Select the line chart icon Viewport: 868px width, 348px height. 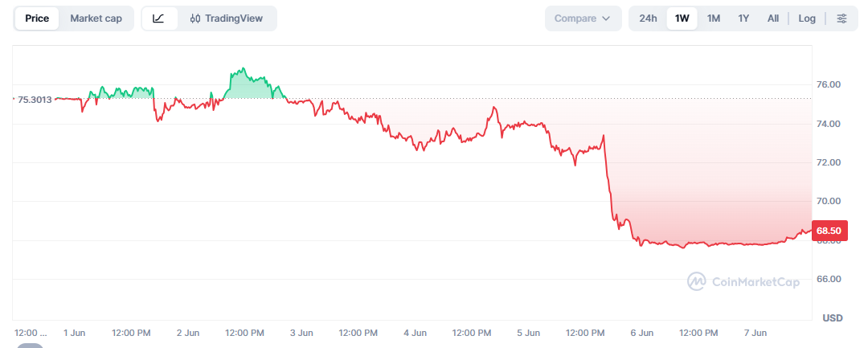click(x=159, y=18)
